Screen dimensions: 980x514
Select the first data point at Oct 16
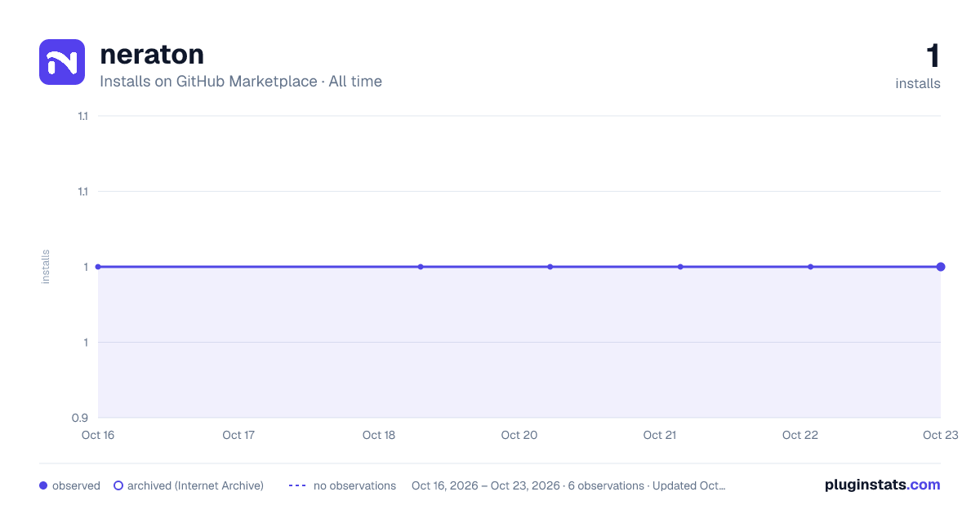[98, 267]
